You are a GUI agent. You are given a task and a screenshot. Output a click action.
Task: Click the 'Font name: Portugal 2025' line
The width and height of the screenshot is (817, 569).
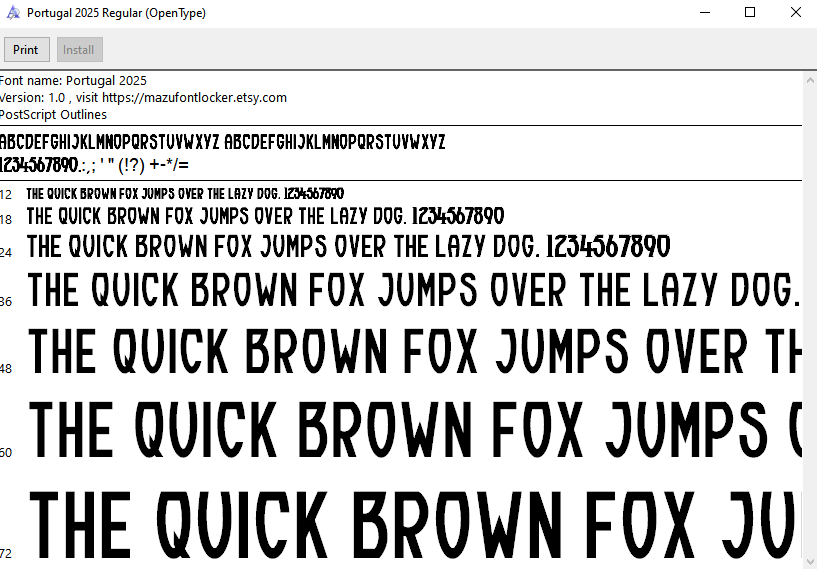pos(74,81)
